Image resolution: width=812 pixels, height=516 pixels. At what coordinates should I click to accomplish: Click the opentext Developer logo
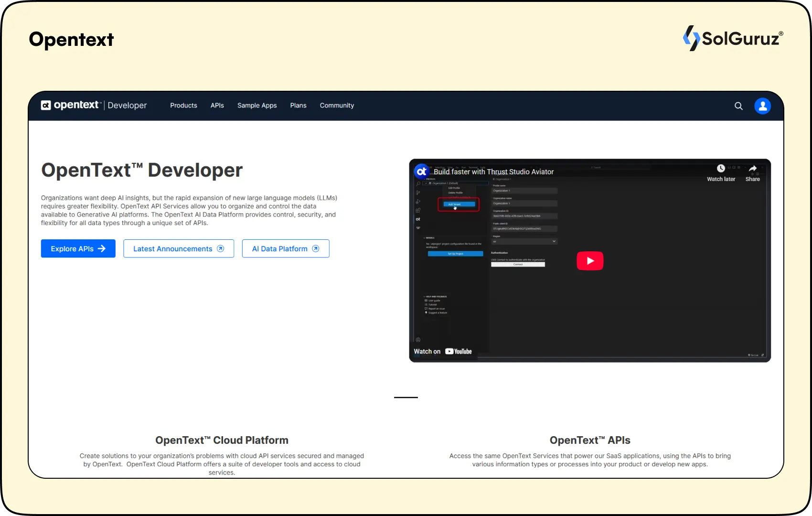pyautogui.click(x=94, y=105)
